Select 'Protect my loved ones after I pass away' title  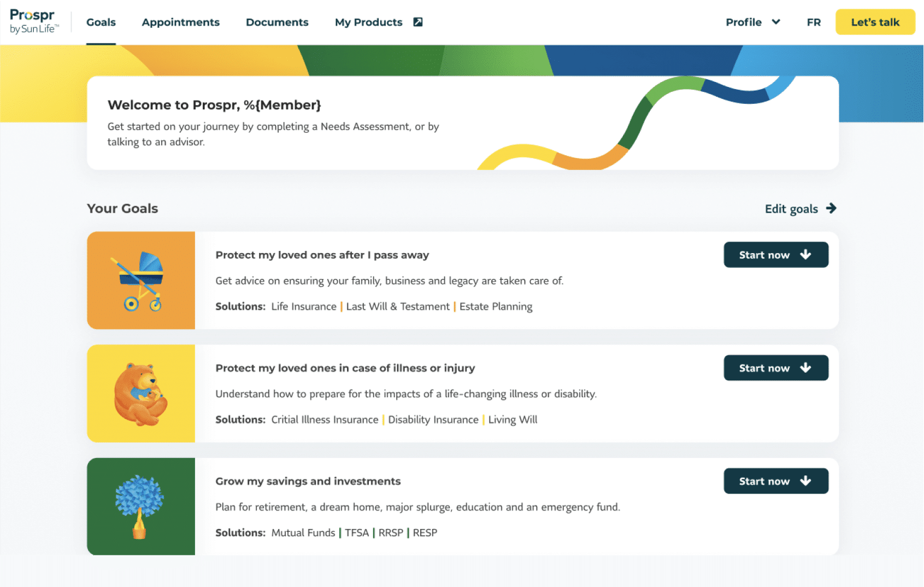(x=322, y=255)
